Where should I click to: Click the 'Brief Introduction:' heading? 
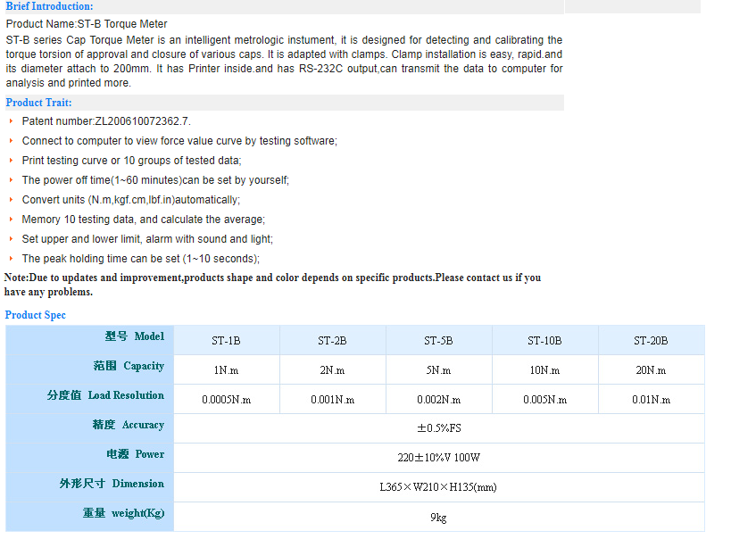click(49, 6)
